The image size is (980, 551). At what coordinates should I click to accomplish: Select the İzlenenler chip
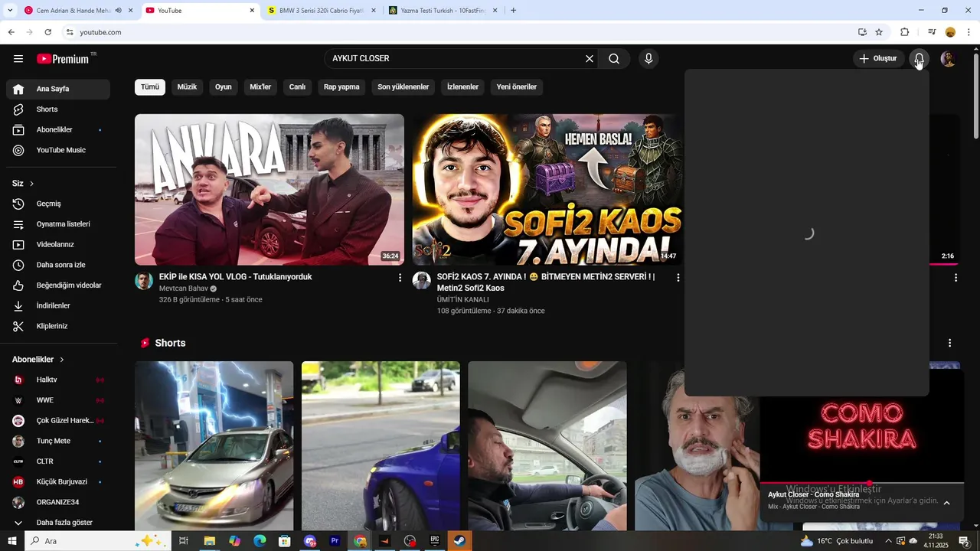tap(462, 87)
